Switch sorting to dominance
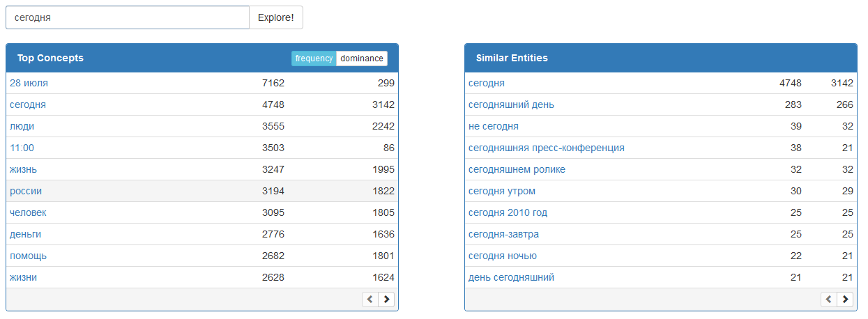Screen dimensions: 868x319 361,59
